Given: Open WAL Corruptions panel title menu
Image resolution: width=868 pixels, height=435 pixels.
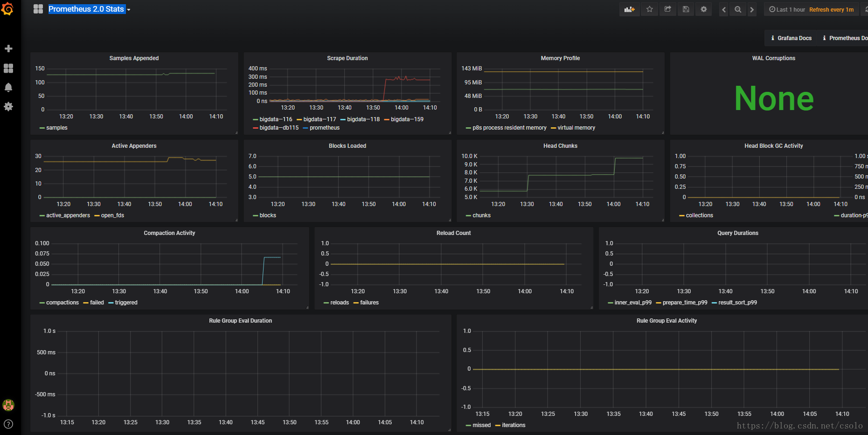Looking at the screenshot, I should coord(773,58).
